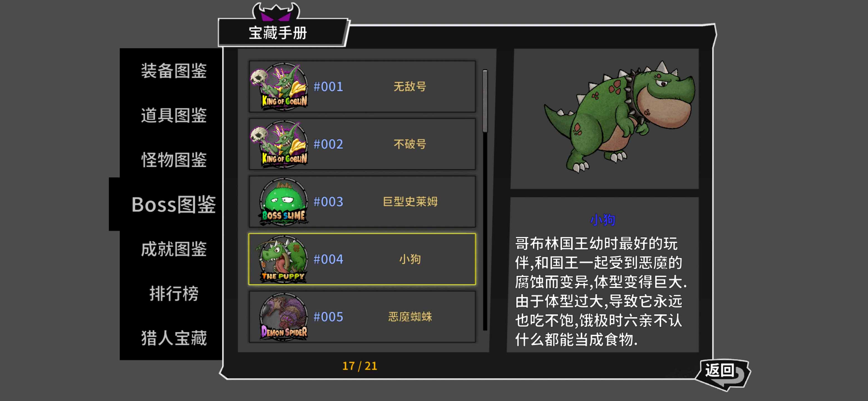
Task: Open the 道具图鉴 tab
Action: pos(174,115)
